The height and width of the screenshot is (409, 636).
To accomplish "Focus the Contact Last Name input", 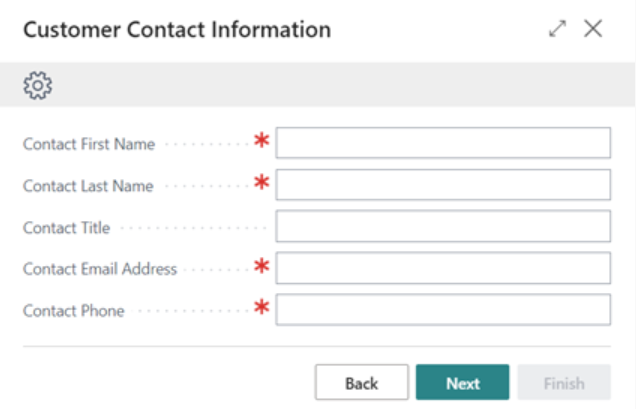I will (x=443, y=185).
